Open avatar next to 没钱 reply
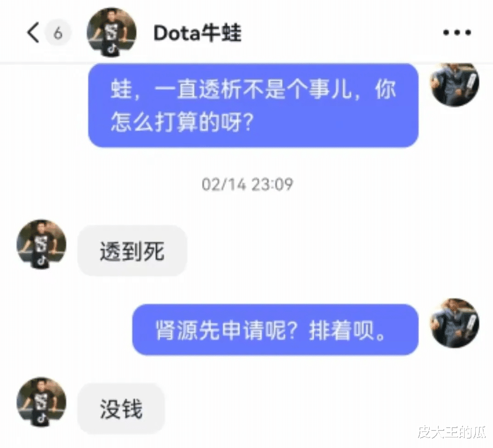The image size is (493, 448). click(42, 402)
